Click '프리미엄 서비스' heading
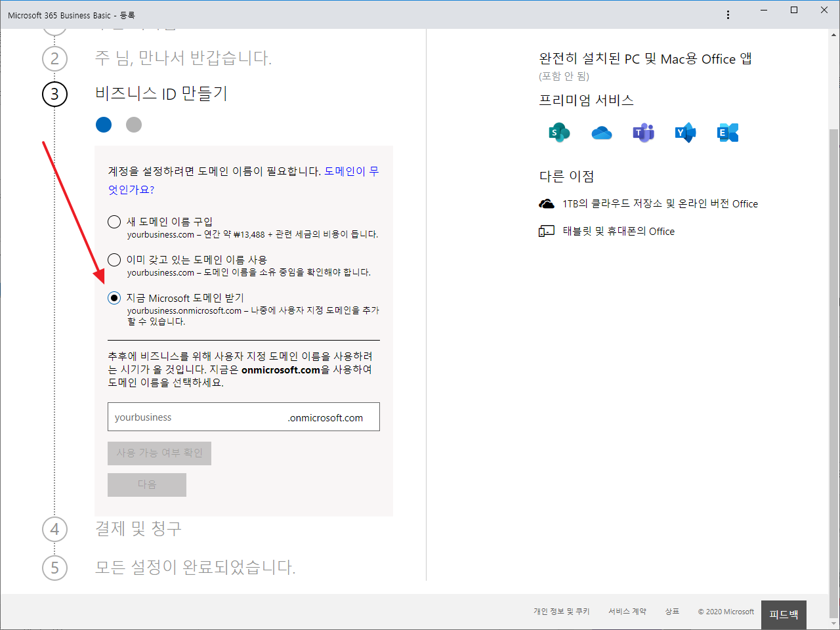The height and width of the screenshot is (630, 840). (x=587, y=100)
